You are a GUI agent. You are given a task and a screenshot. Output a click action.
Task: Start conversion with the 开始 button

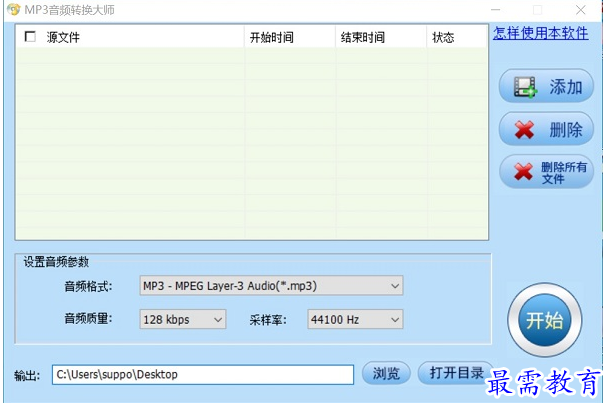tap(545, 320)
